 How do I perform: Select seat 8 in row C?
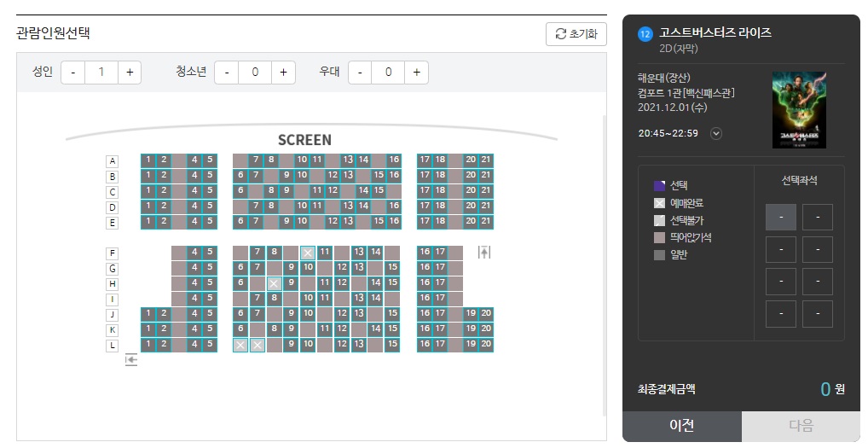click(271, 190)
